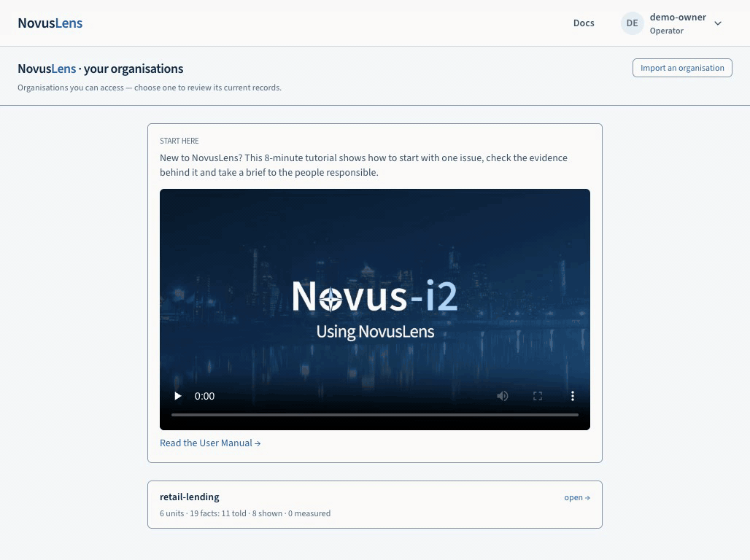Mute the tutorial video volume
The image size is (750, 560).
pos(502,396)
